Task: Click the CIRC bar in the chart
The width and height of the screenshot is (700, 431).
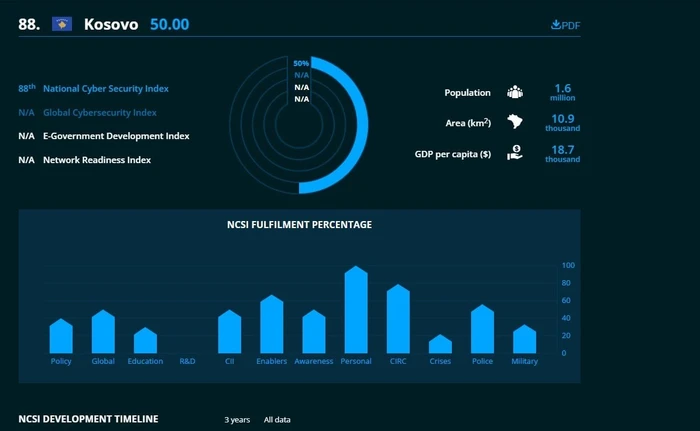Action: [x=398, y=319]
